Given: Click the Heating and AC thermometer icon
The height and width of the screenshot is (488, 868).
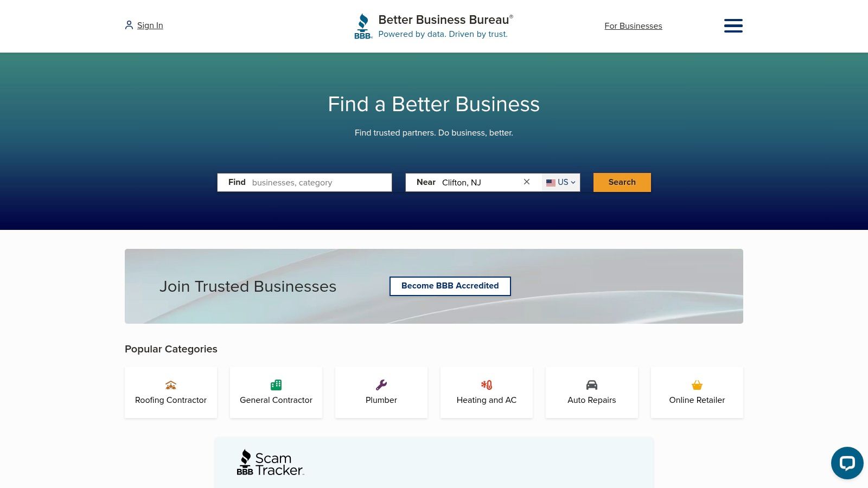Looking at the screenshot, I should [486, 385].
